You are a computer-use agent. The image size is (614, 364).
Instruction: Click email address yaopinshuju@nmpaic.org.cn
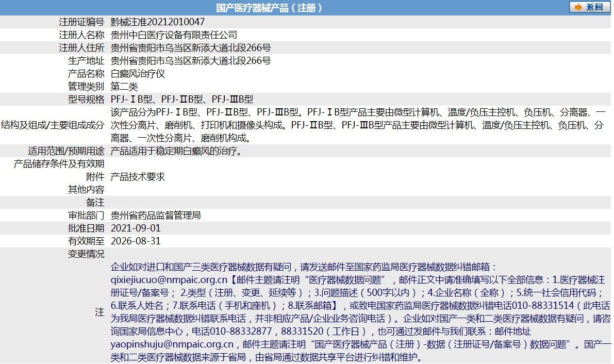[172, 344]
